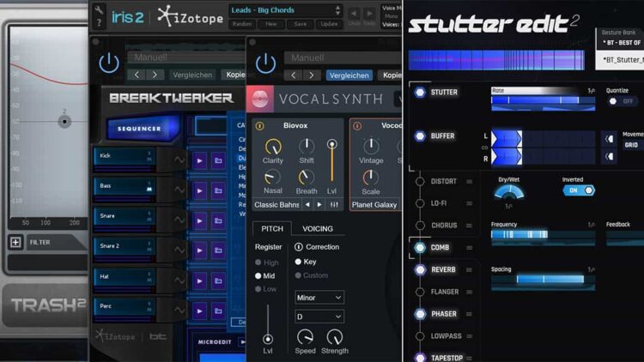Switch to the VOICING tab
The height and width of the screenshot is (362, 644).
(x=318, y=229)
